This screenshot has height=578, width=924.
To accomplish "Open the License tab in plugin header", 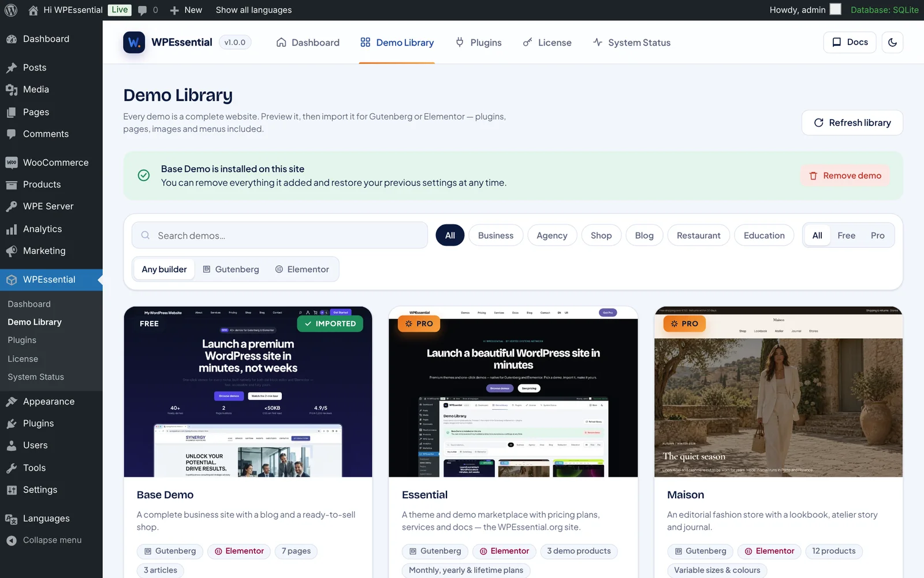I will tap(547, 42).
